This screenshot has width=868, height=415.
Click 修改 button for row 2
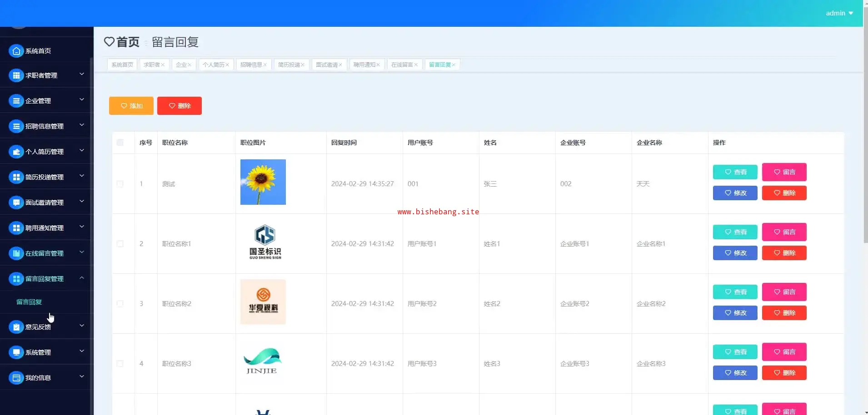tap(735, 253)
